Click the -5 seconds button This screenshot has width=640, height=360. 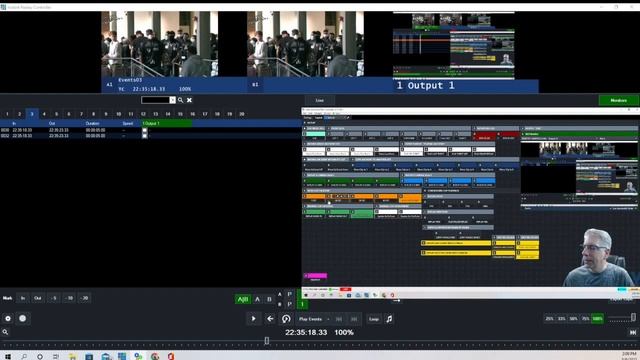click(x=54, y=298)
